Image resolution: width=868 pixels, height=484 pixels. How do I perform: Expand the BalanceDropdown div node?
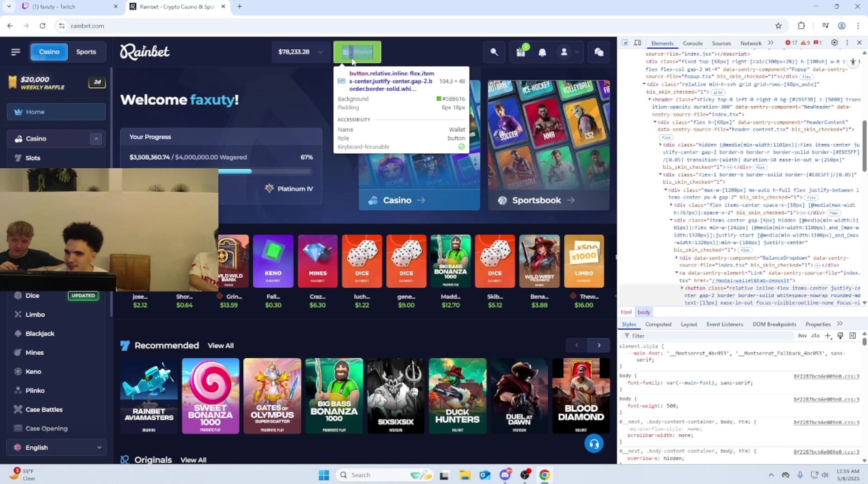(677, 258)
